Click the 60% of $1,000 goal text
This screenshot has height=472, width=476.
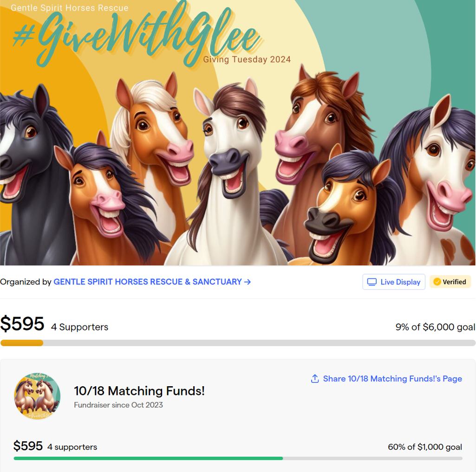(x=425, y=447)
